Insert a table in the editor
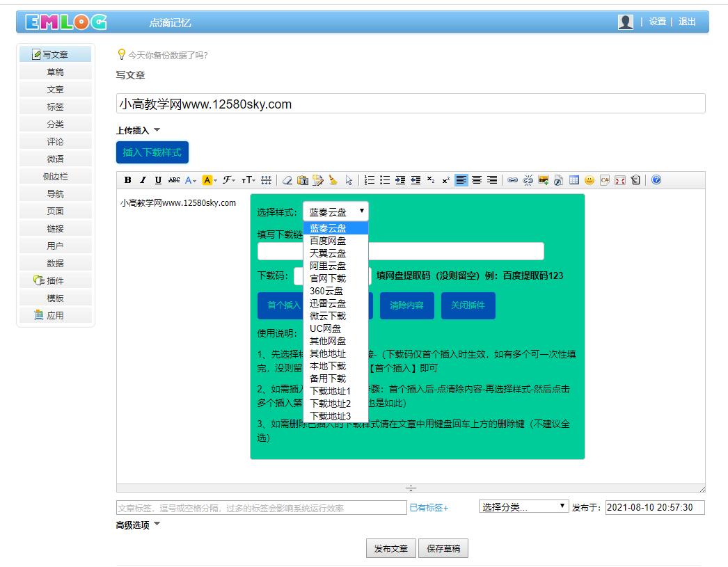 tap(574, 180)
